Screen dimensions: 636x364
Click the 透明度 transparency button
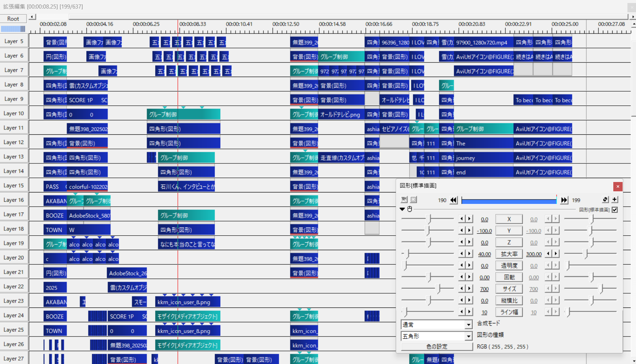click(509, 265)
